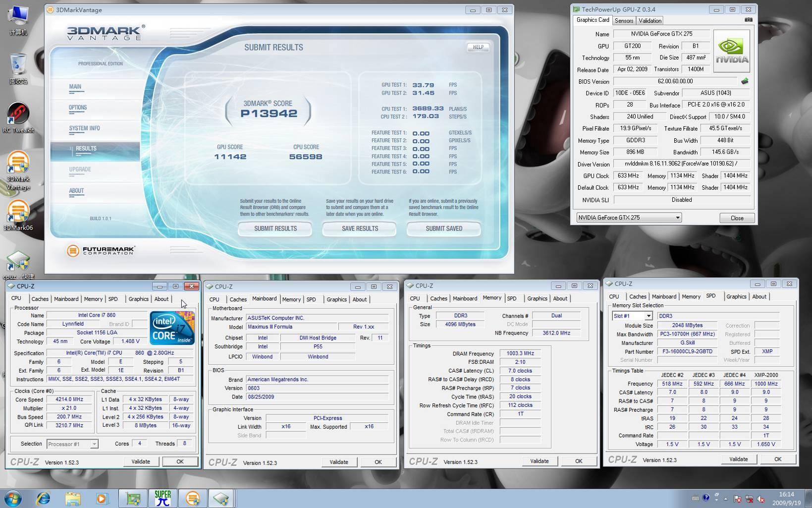Open Internet Explorer from the taskbar
The height and width of the screenshot is (508, 812).
[x=43, y=499]
